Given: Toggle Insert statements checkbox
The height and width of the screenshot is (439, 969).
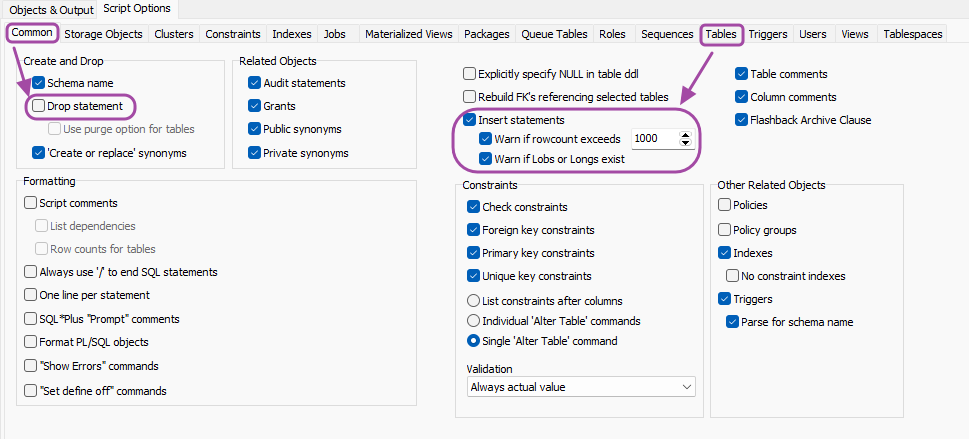Looking at the screenshot, I should (470, 120).
